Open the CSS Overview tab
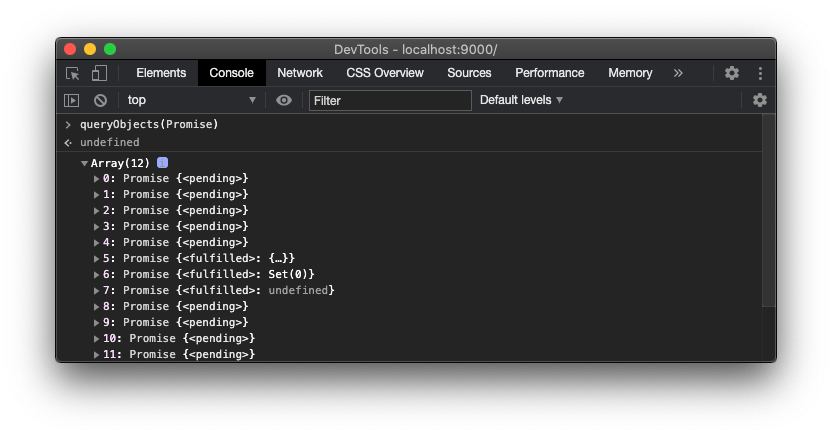 [x=385, y=73]
